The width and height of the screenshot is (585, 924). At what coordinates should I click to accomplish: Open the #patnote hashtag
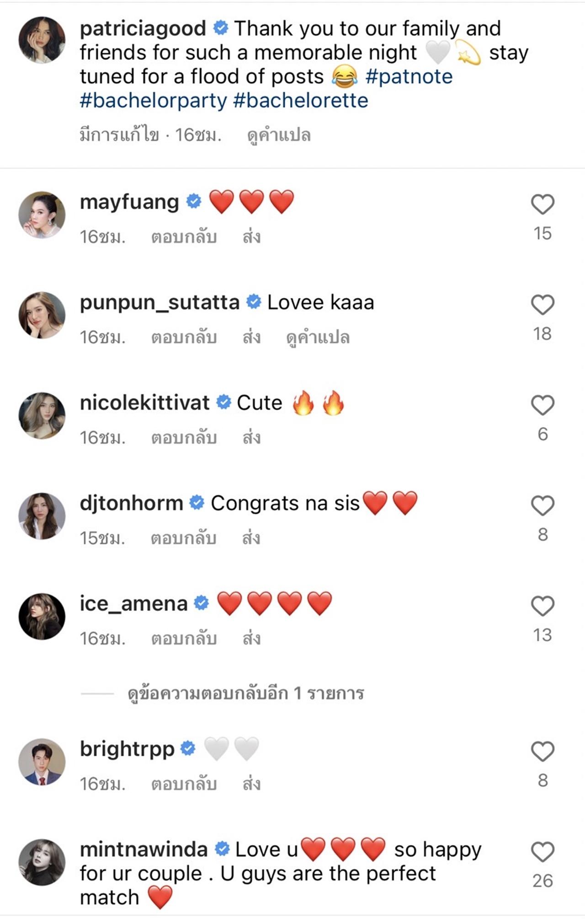coord(409,77)
